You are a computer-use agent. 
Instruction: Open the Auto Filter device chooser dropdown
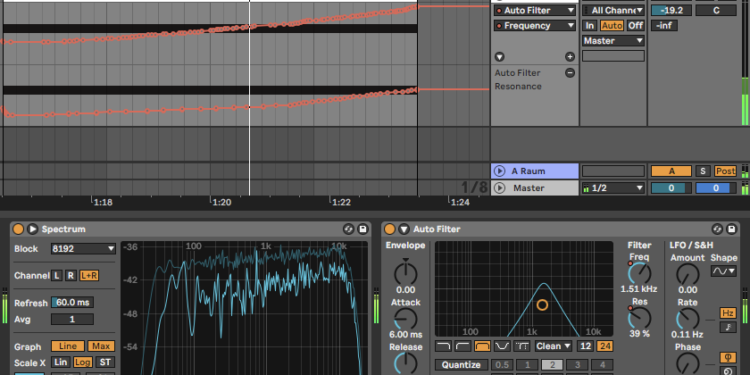point(535,10)
